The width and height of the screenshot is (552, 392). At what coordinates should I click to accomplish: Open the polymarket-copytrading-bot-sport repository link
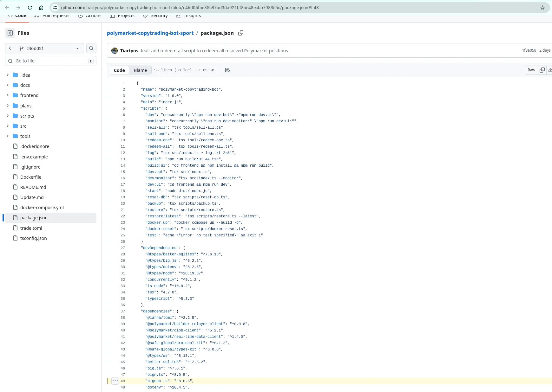point(150,33)
